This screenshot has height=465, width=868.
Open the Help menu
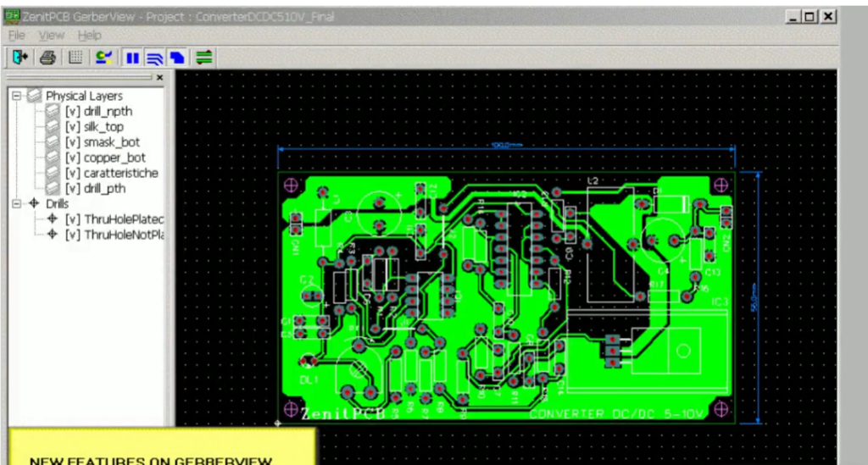[x=89, y=36]
